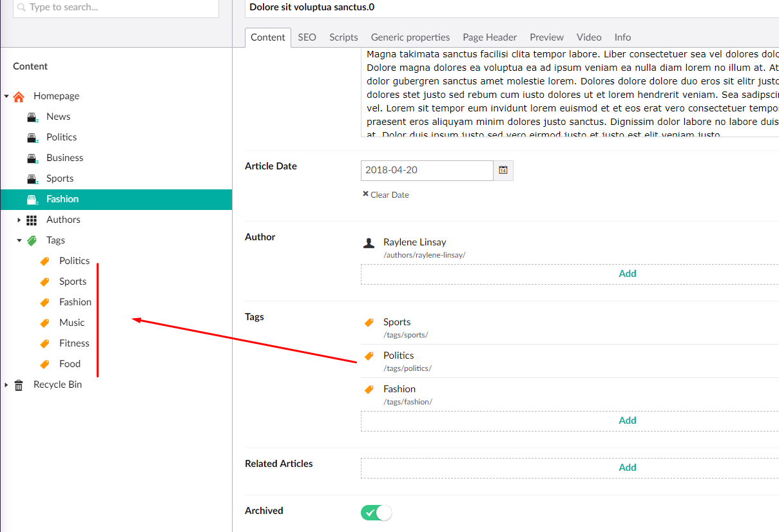Click the orange tag icon beside Music

point(44,323)
